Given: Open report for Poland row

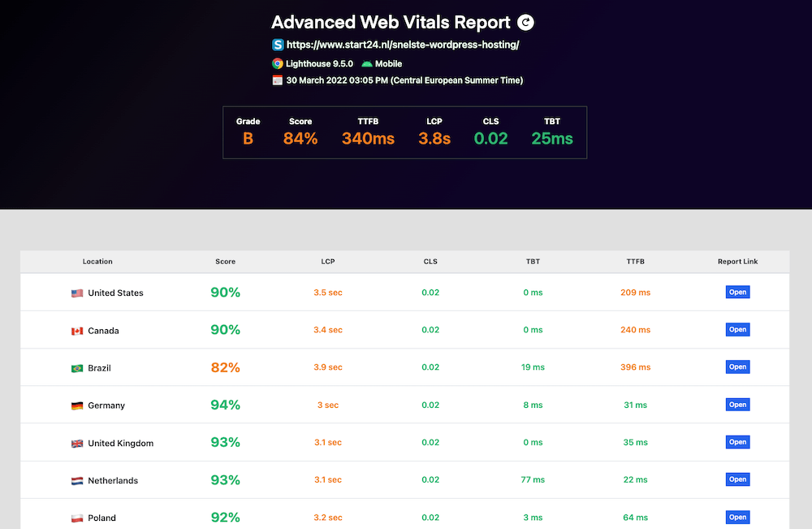Looking at the screenshot, I should pyautogui.click(x=737, y=517).
